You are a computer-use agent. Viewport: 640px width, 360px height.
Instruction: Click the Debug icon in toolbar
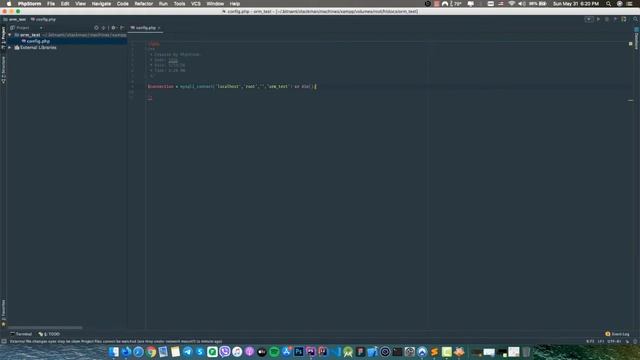pos(607,19)
